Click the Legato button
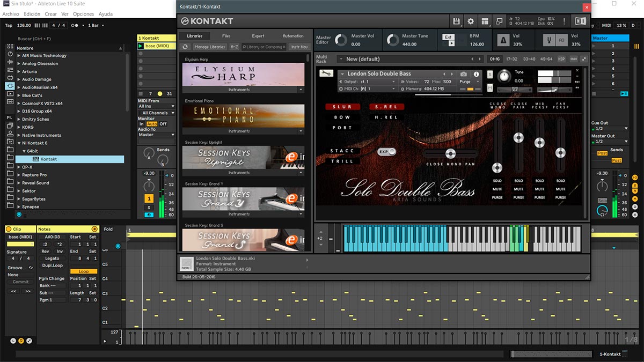This screenshot has width=644, height=362. [x=52, y=258]
